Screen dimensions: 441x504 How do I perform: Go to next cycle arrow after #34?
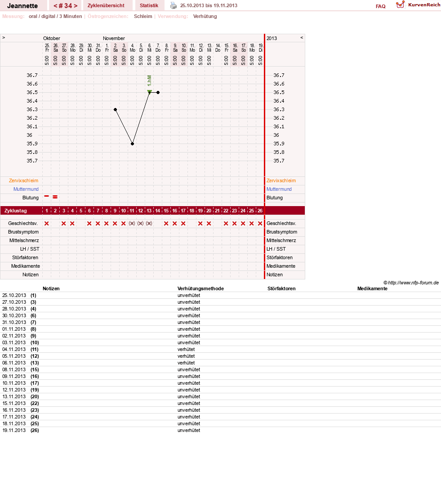click(76, 6)
